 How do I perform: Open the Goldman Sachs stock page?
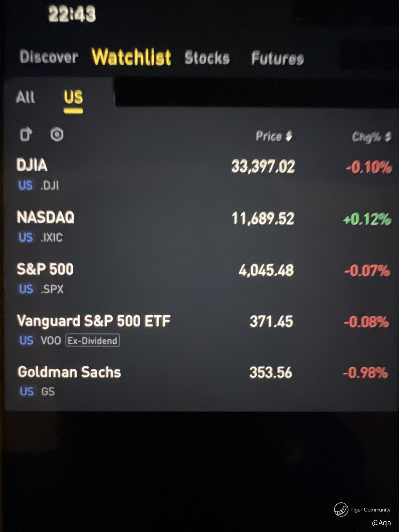coord(69,372)
